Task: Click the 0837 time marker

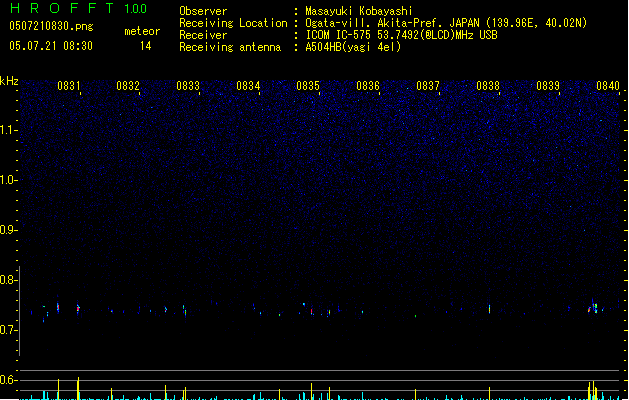Action: click(x=428, y=86)
